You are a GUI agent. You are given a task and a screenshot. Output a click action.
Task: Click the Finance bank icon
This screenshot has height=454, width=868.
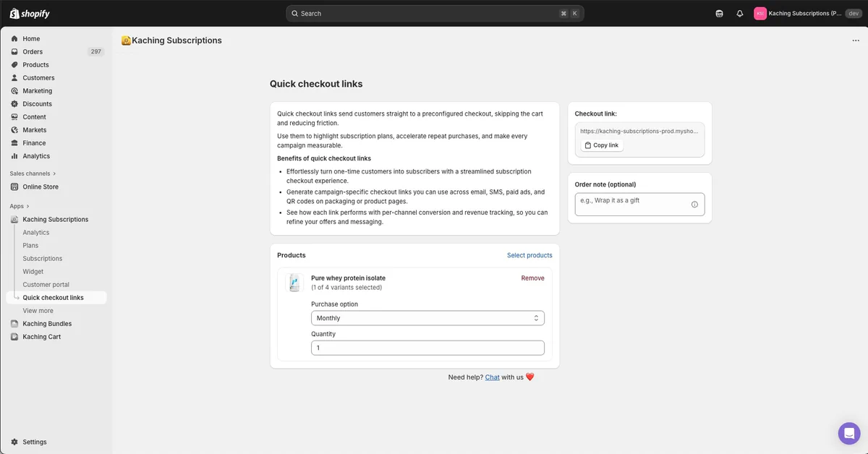(x=14, y=143)
